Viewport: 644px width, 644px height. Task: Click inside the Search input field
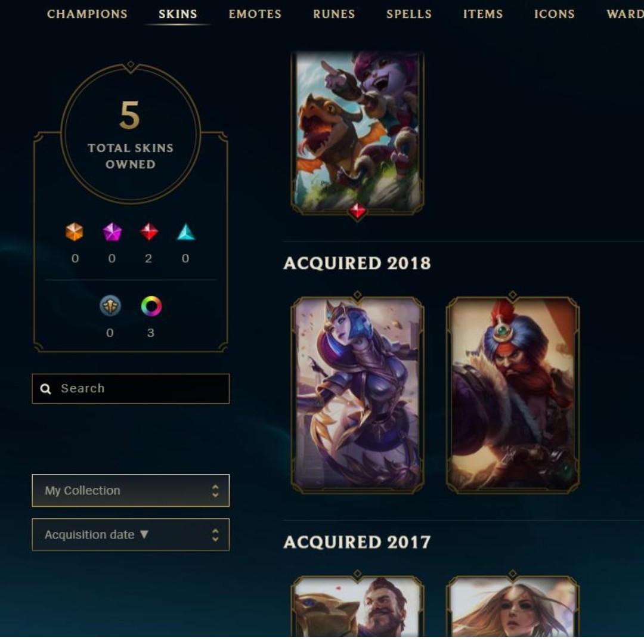click(x=131, y=389)
